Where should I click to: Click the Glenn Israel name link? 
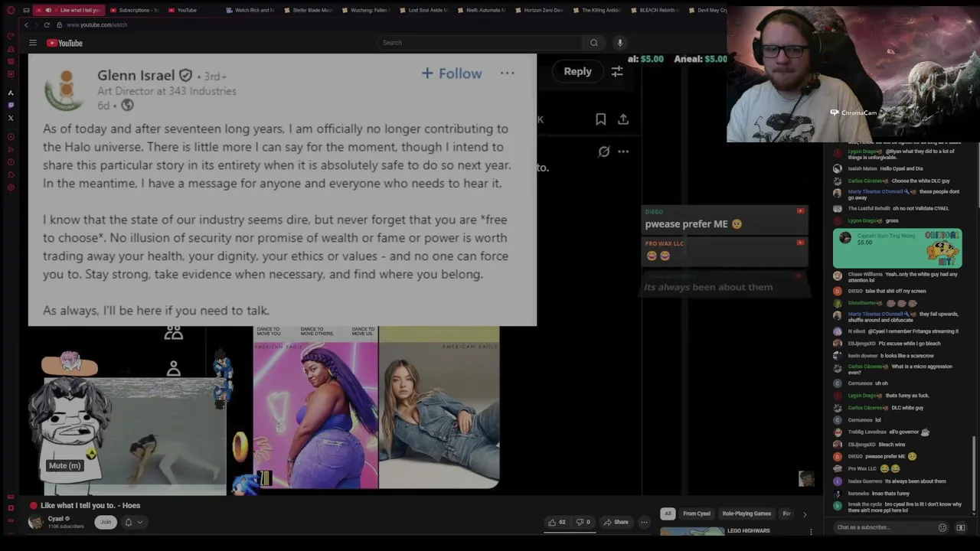pos(136,75)
